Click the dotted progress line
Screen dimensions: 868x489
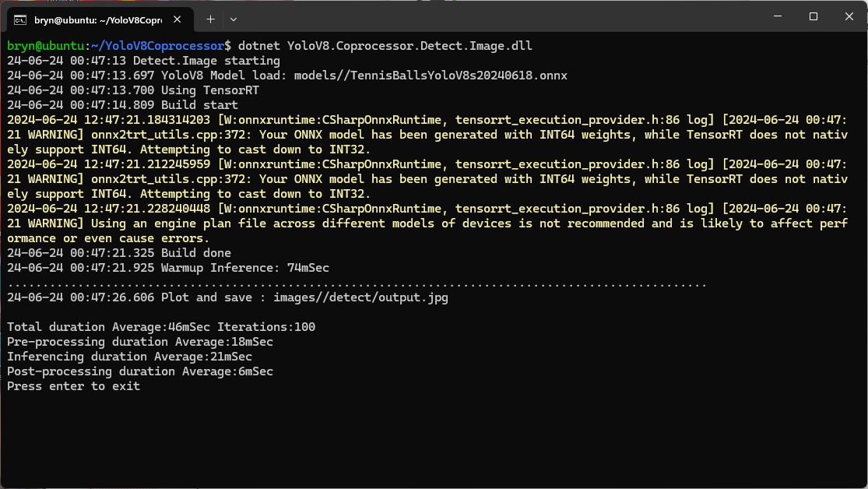tap(357, 283)
